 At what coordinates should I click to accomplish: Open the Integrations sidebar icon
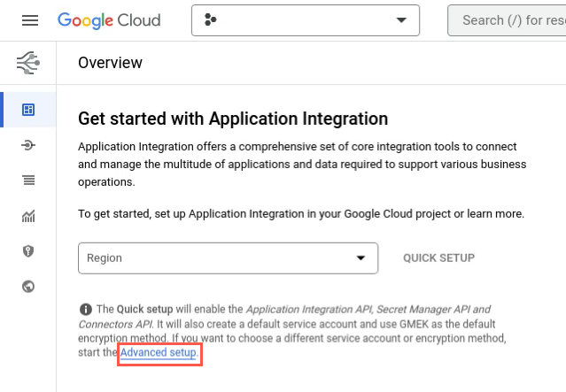tap(28, 145)
